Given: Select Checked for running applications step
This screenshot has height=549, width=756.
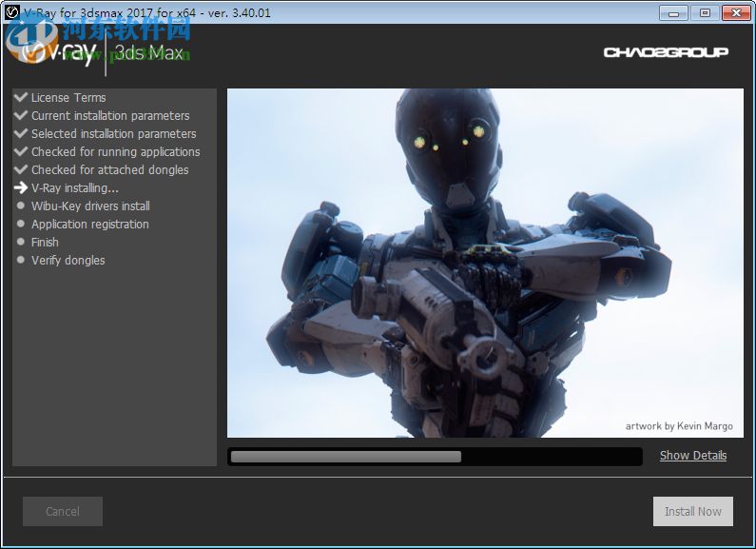Looking at the screenshot, I should coord(116,152).
